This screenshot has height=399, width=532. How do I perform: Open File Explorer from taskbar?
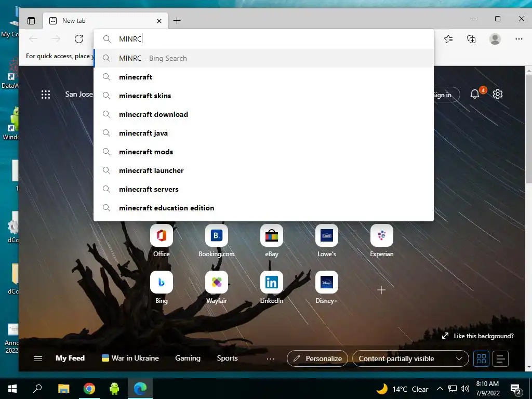[63, 389]
